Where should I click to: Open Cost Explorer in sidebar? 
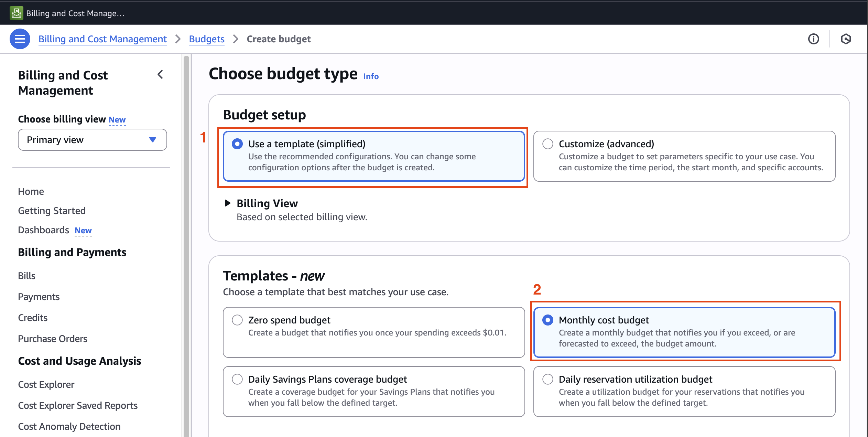[46, 384]
